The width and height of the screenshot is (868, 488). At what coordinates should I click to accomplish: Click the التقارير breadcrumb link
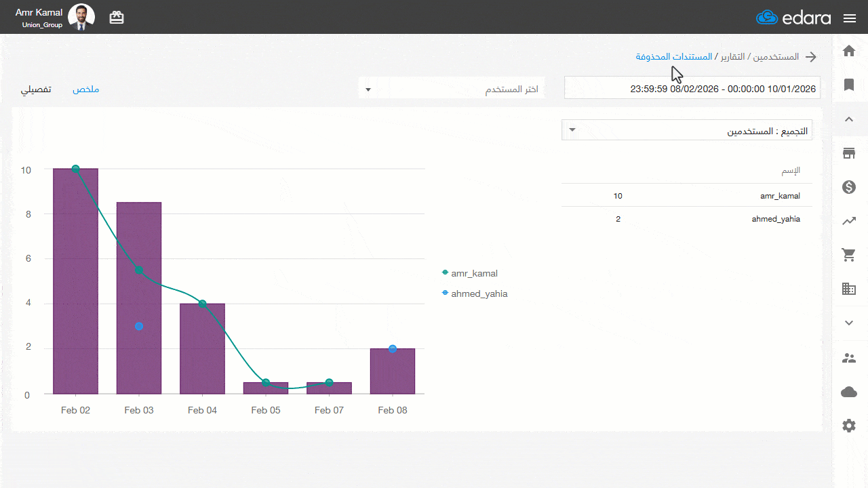point(731,57)
